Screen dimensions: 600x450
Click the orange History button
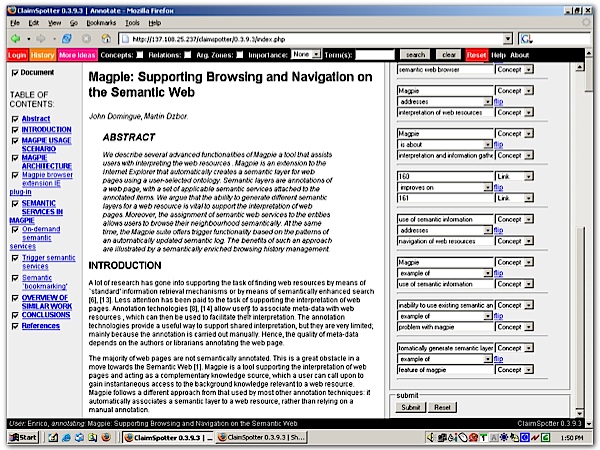coord(42,55)
